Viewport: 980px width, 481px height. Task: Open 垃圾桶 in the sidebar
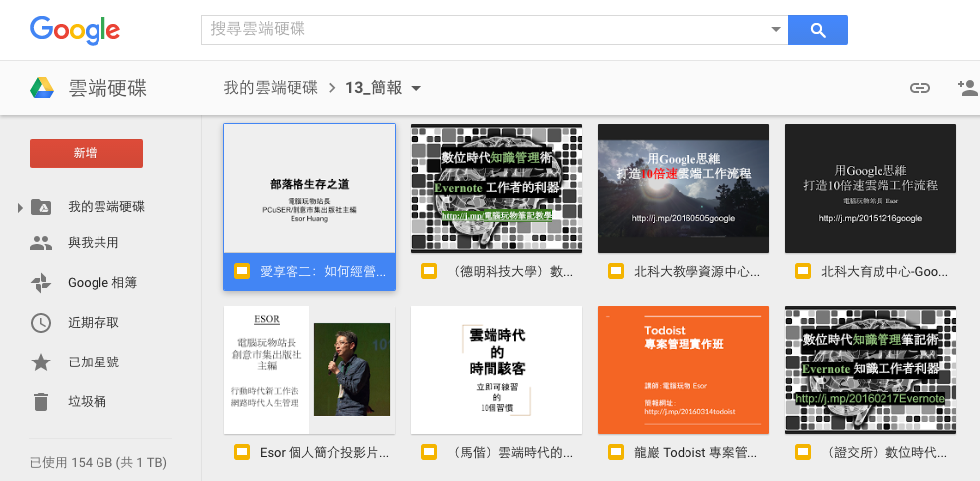(x=87, y=402)
